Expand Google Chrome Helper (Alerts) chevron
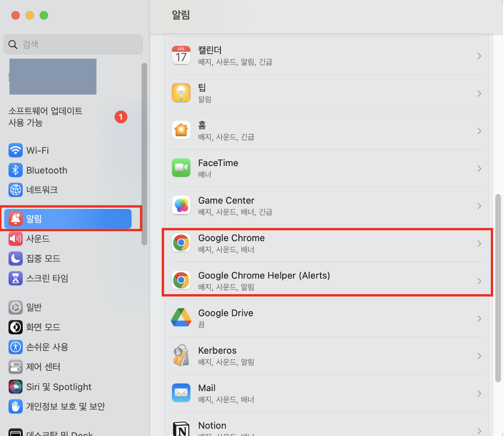This screenshot has height=436, width=504. click(x=479, y=281)
